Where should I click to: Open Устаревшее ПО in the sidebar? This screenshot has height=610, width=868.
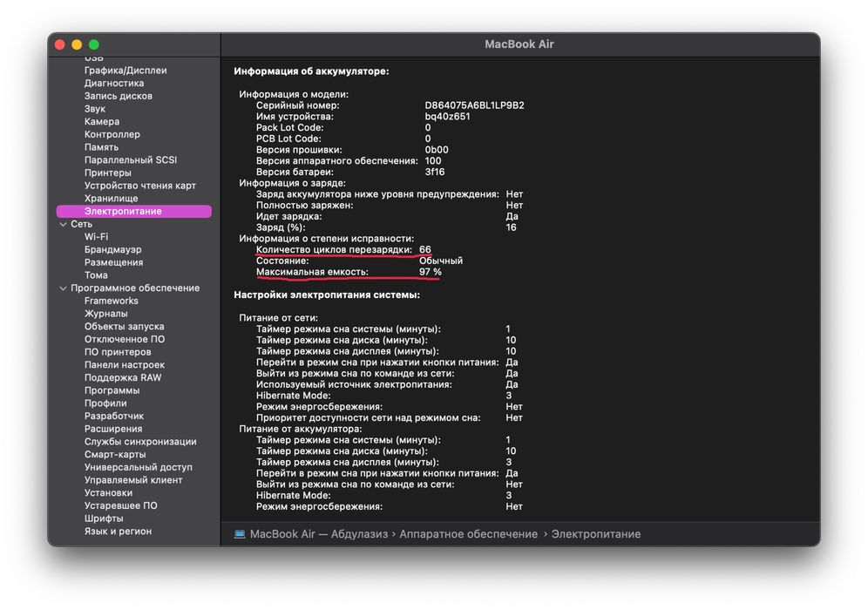[120, 505]
